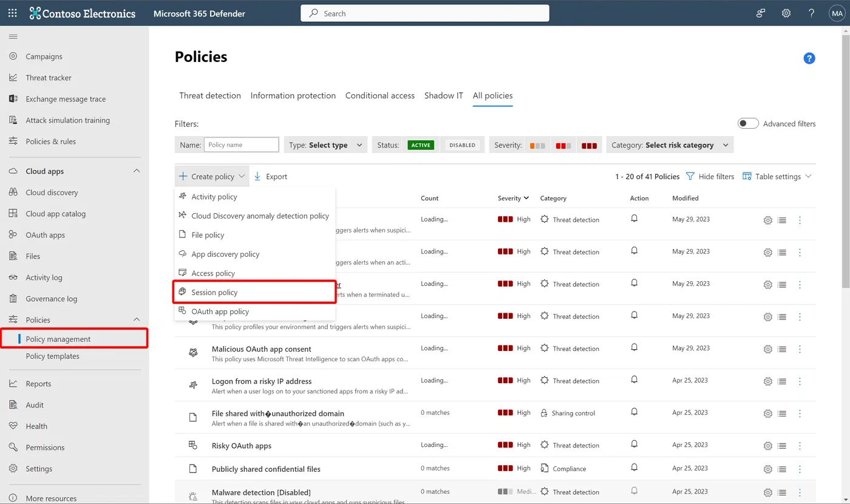Collapse the Cloud apps section
Image resolution: width=850 pixels, height=504 pixels.
click(x=137, y=171)
